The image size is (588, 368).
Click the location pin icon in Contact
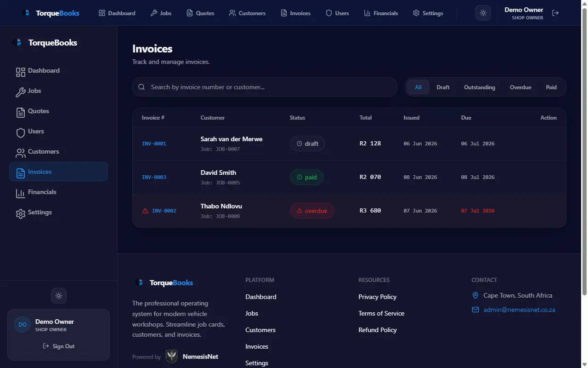click(475, 295)
